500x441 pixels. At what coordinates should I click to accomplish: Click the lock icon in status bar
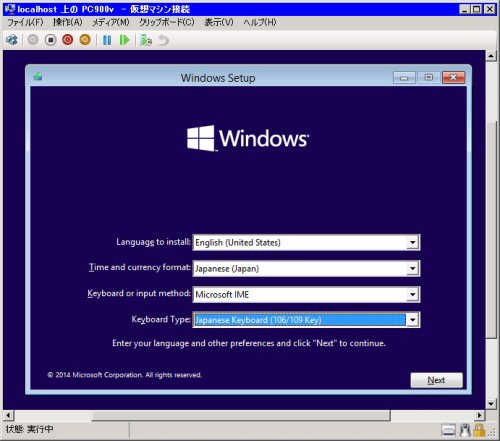click(479, 430)
